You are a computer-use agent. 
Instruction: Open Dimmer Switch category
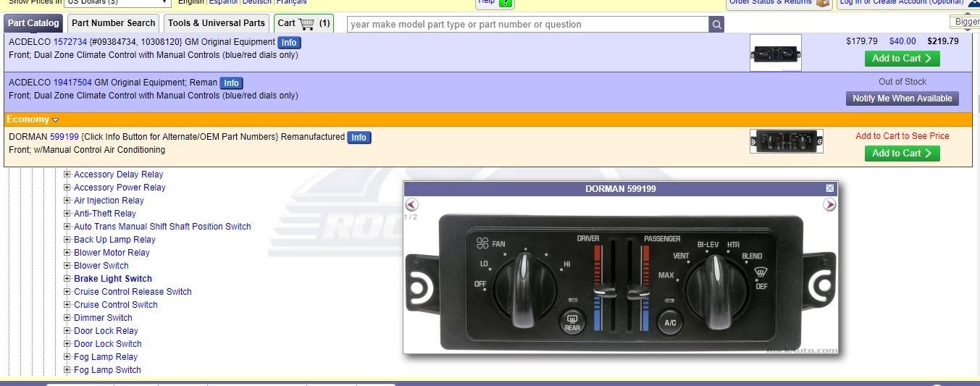click(103, 318)
